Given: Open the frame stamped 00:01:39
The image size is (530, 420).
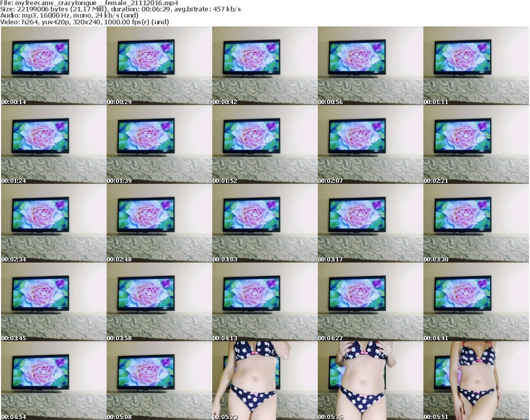Looking at the screenshot, I should click(x=159, y=144).
